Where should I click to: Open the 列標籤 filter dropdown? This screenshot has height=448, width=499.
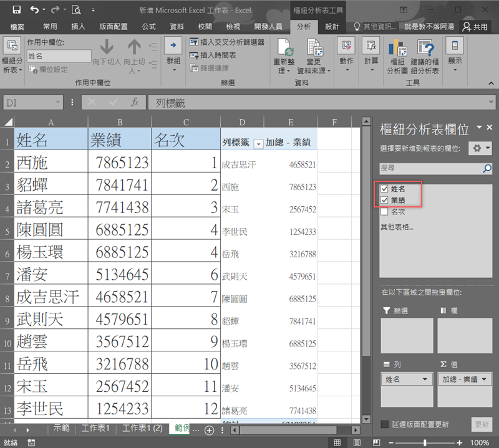[x=259, y=143]
